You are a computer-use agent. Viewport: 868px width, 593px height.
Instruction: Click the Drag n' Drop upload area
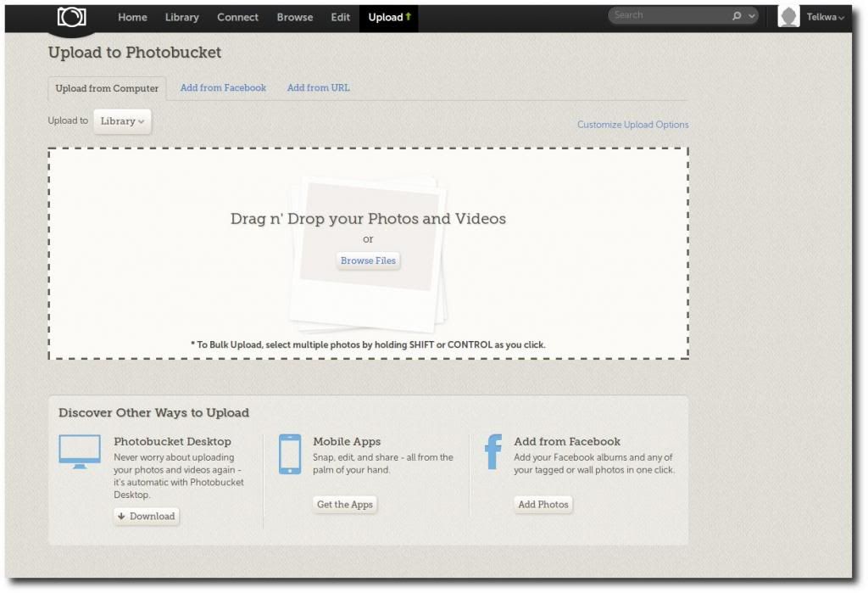coord(368,254)
